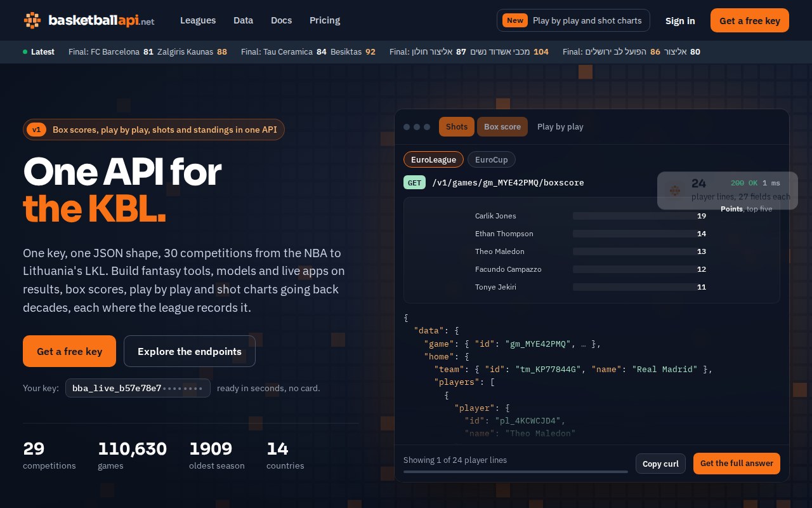Click the basketball icon in the response toast

[675, 190]
